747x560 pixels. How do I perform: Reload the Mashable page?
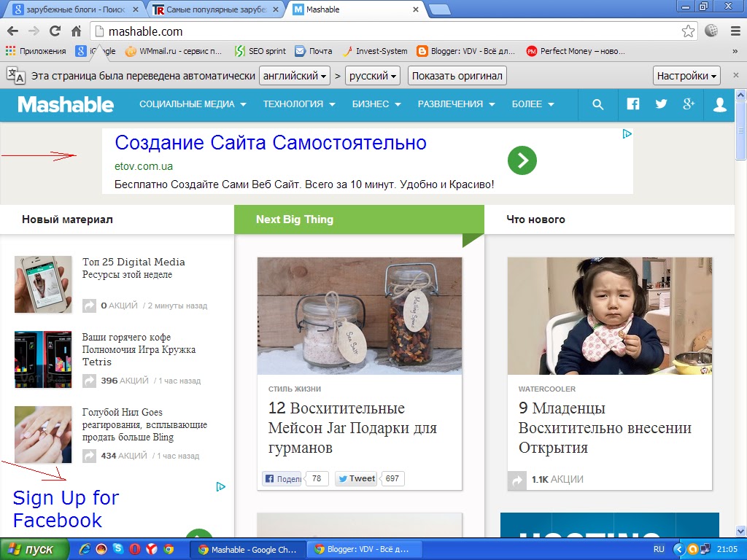pyautogui.click(x=55, y=31)
